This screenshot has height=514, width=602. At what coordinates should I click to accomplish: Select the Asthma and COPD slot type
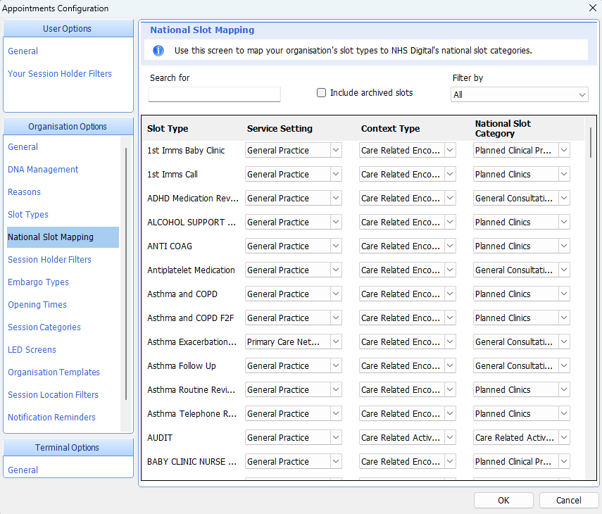pos(182,294)
